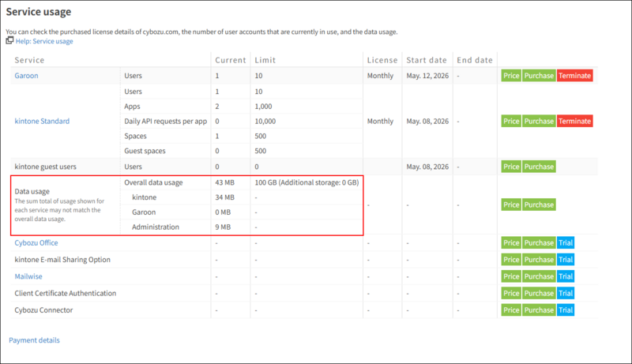The height and width of the screenshot is (364, 632).
Task: Click Purchase button for Data usage
Action: 539,205
